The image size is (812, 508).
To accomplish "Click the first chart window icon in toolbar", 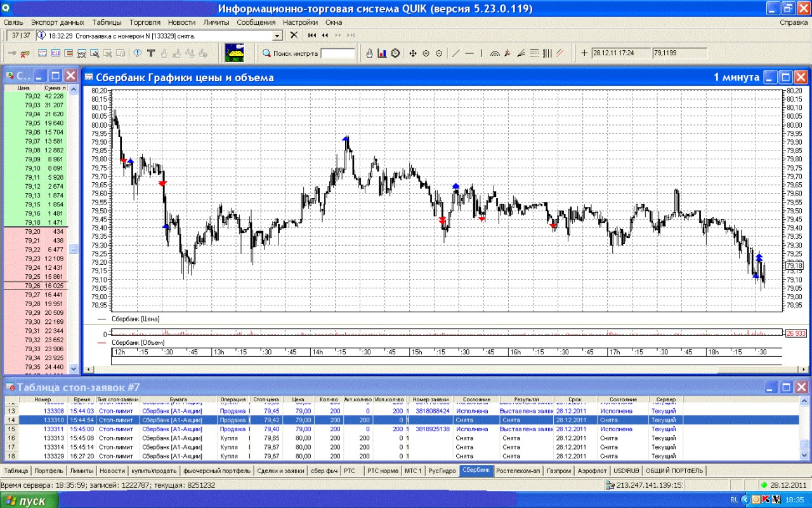I will click(x=43, y=53).
